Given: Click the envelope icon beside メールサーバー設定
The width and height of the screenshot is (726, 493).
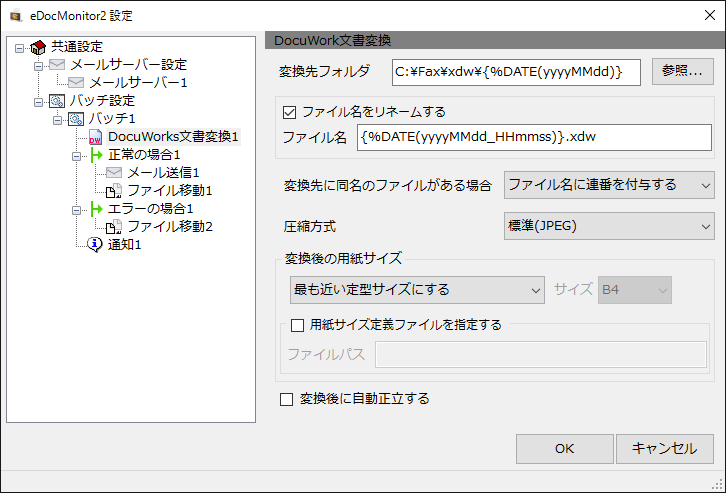Looking at the screenshot, I should (x=57, y=64).
